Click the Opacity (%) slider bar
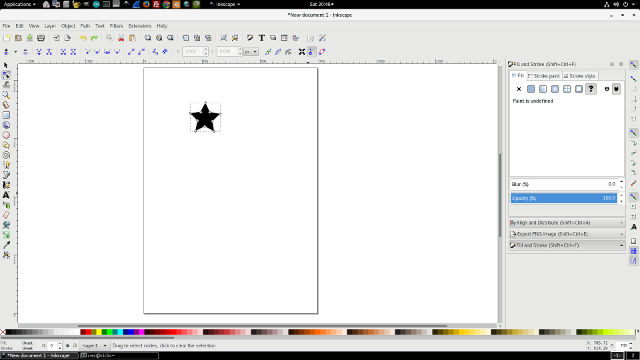The height and width of the screenshot is (360, 640). 564,198
